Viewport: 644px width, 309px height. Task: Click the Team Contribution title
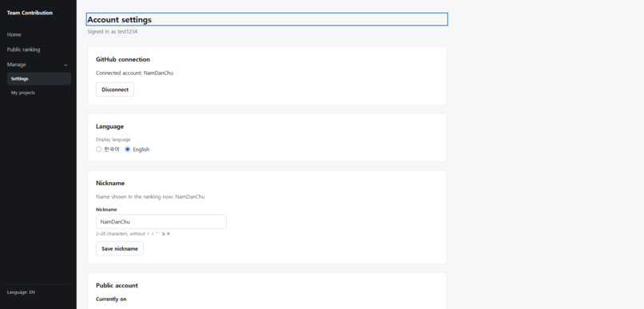click(30, 13)
